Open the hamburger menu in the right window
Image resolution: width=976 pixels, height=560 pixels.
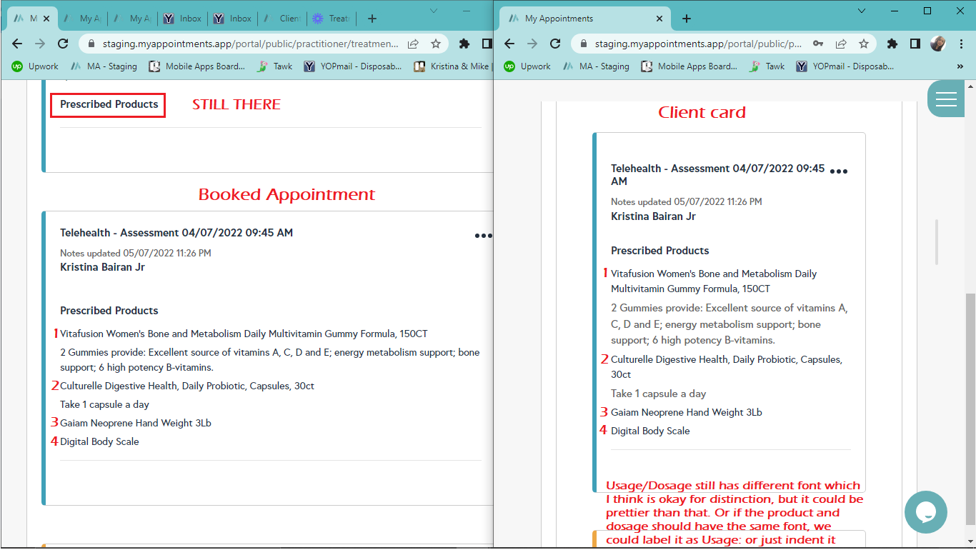point(946,99)
